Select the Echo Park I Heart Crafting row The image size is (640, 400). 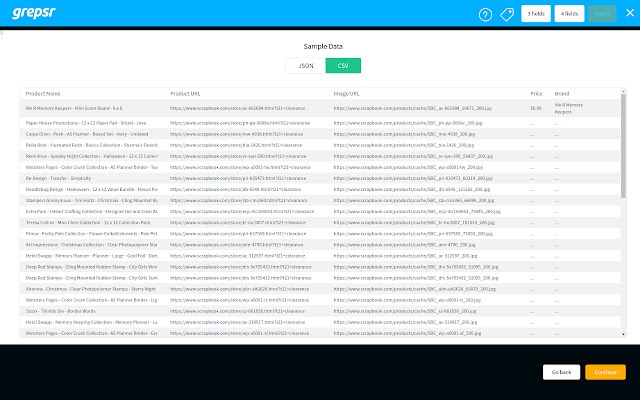320,211
